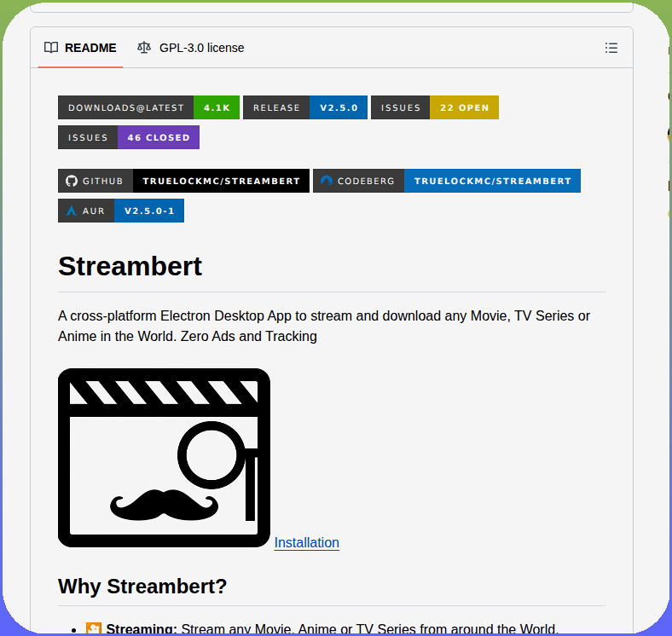
Task: Open the Downloads@latest 4.1K badge
Action: click(x=148, y=107)
